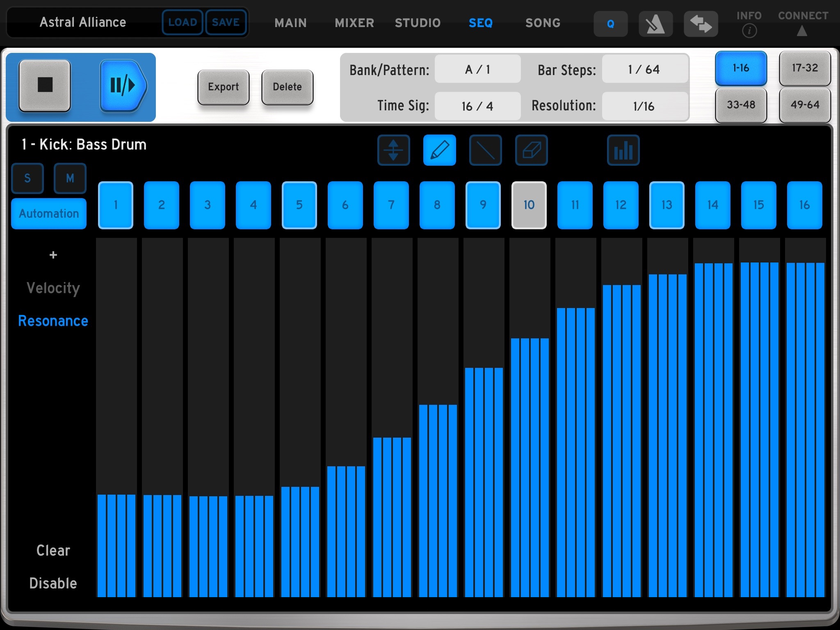Click the up/down move arrows icon

tap(393, 150)
